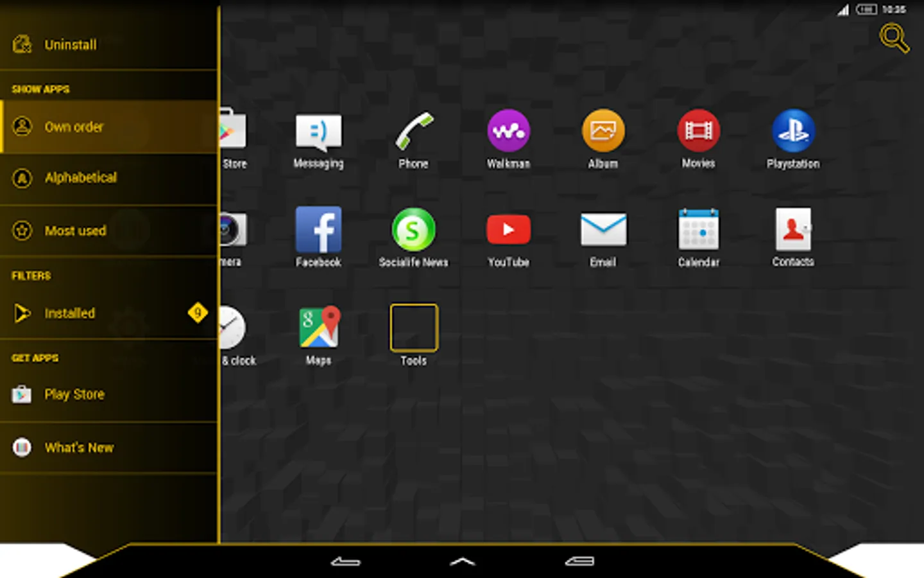This screenshot has height=578, width=924.
Task: Open the Album app
Action: [603, 131]
